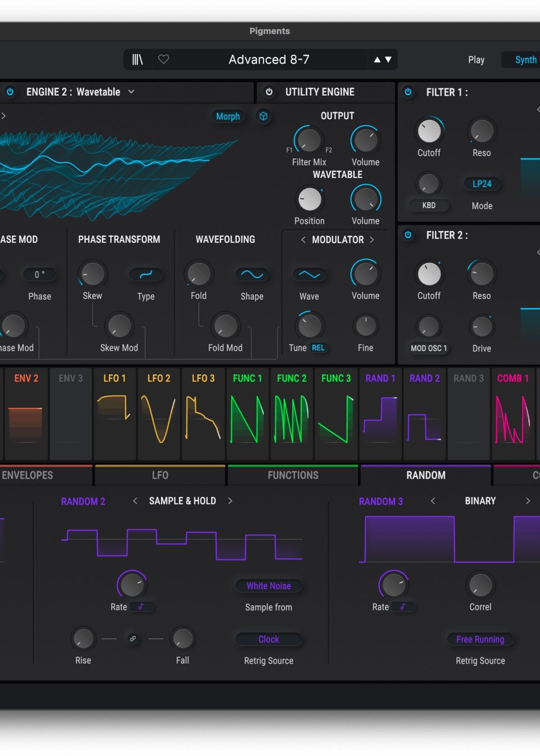The image size is (540, 756).
Task: Expand the Engine 2 Wavetable type dropdown
Action: tap(131, 92)
